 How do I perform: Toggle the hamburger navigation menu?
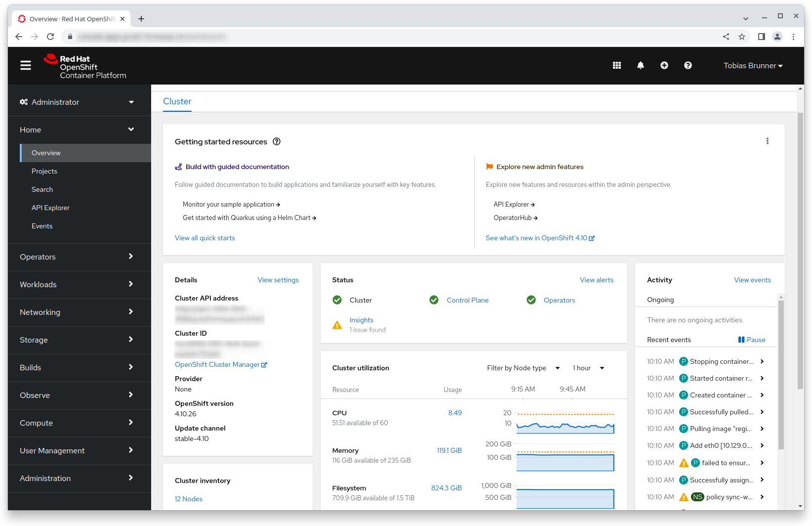pyautogui.click(x=26, y=65)
